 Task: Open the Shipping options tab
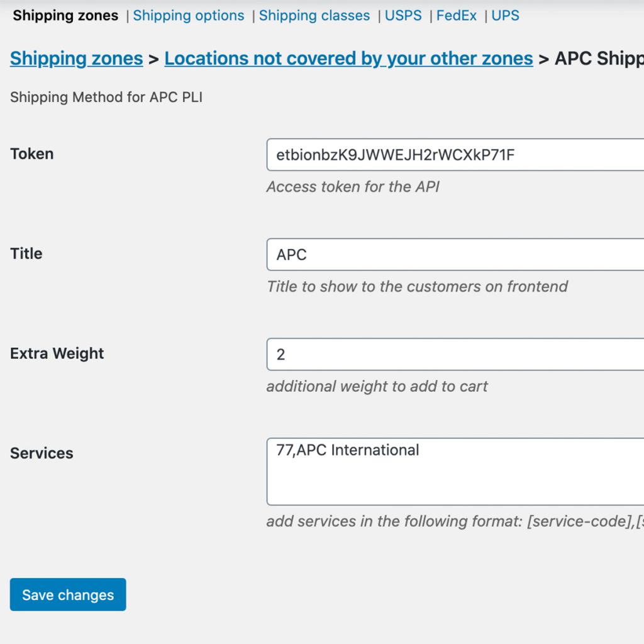(x=188, y=16)
